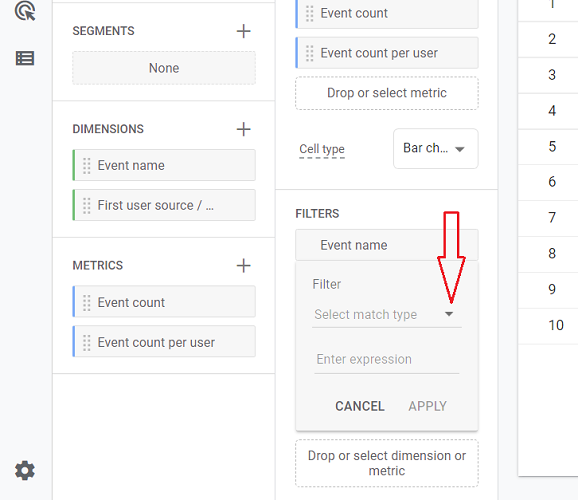The image size is (578, 500).
Task: Select the Event name dimension
Action: pos(164,165)
